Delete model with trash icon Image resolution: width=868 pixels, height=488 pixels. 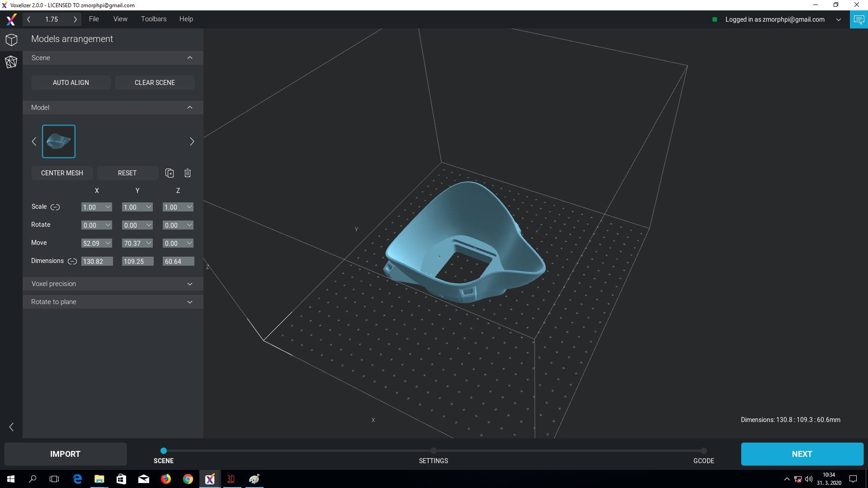[x=188, y=173]
